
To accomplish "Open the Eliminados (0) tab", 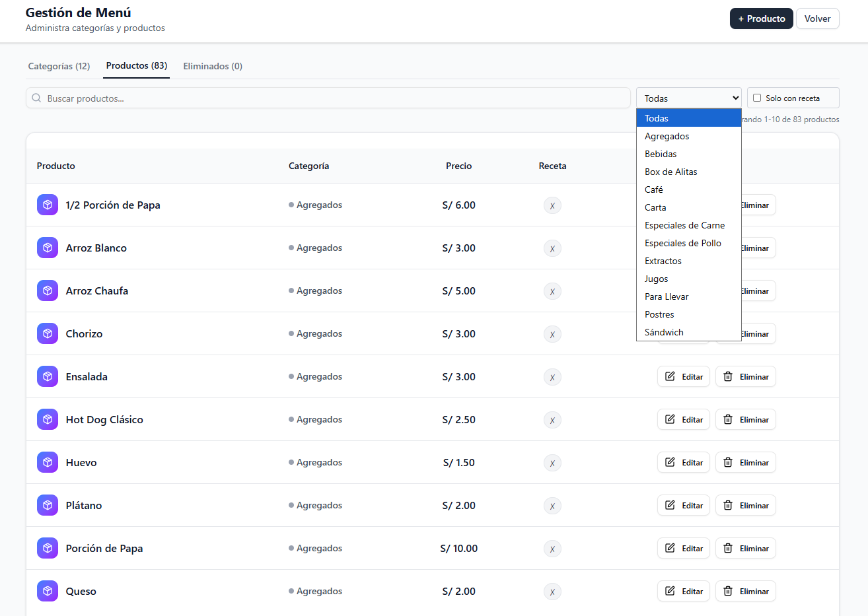I will click(x=213, y=66).
